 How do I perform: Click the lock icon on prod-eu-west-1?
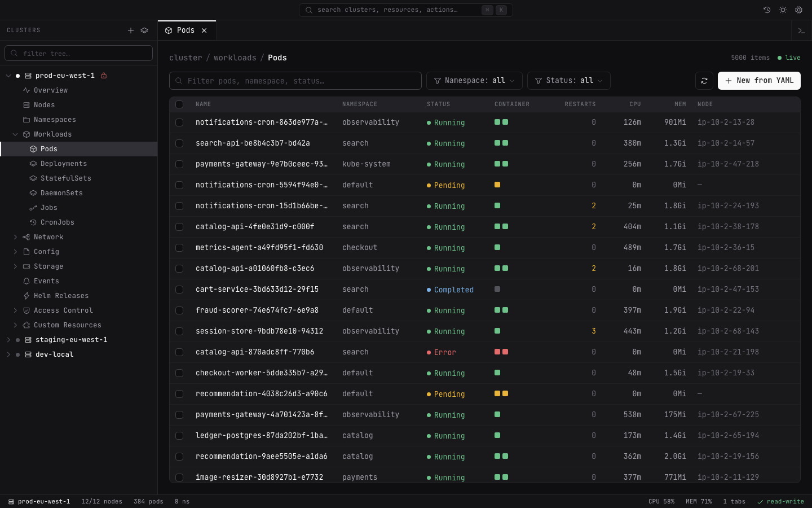pos(104,76)
